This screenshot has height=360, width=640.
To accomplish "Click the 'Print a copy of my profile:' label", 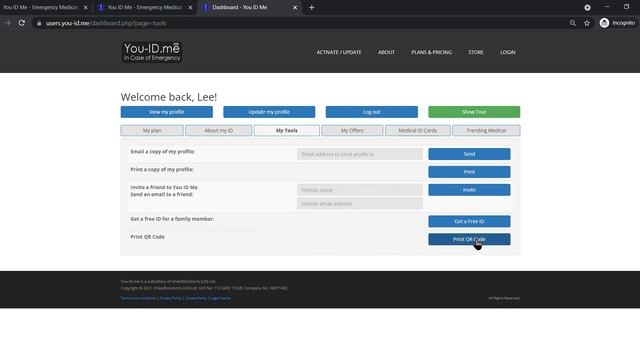I will pos(162,169).
